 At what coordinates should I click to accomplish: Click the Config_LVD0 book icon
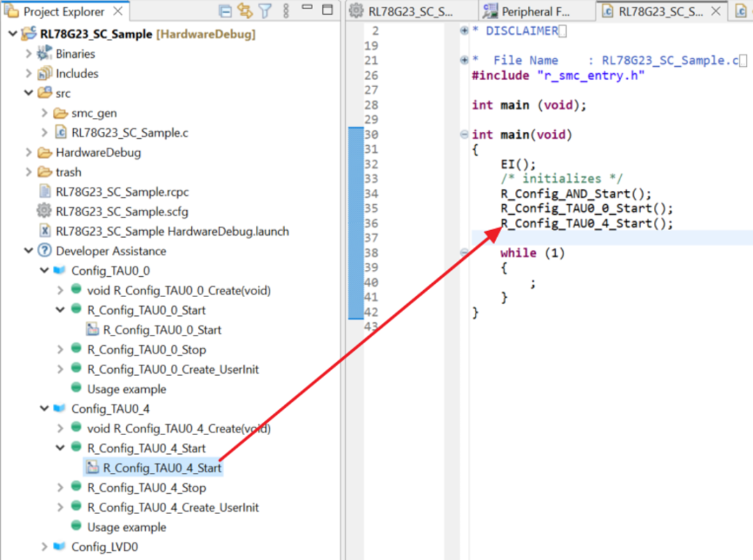coord(59,546)
